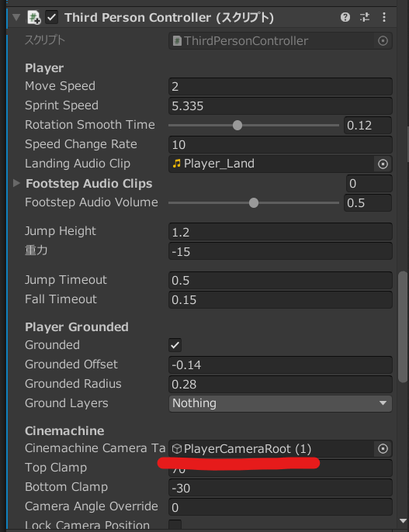Click the Third Person Controller header title
This screenshot has width=409, height=532.
click(169, 17)
